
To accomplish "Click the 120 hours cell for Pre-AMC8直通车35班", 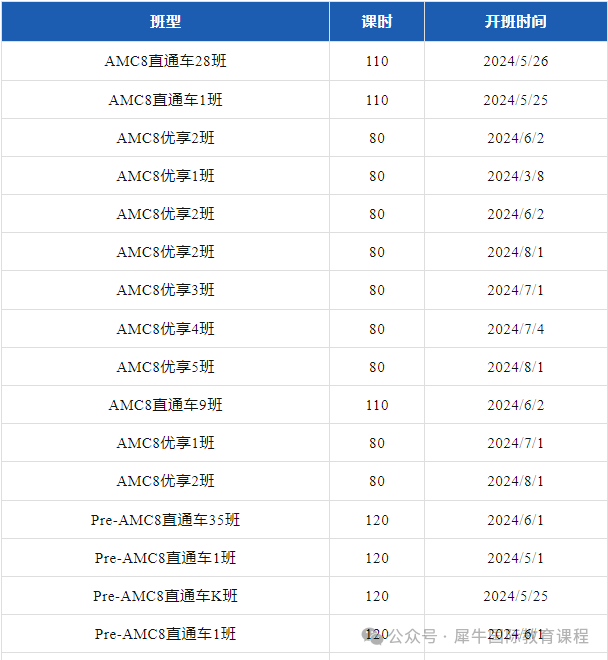I will [377, 520].
